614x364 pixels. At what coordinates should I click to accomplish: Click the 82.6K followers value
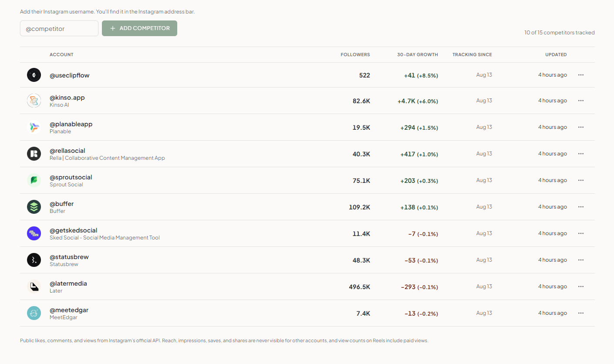(361, 101)
